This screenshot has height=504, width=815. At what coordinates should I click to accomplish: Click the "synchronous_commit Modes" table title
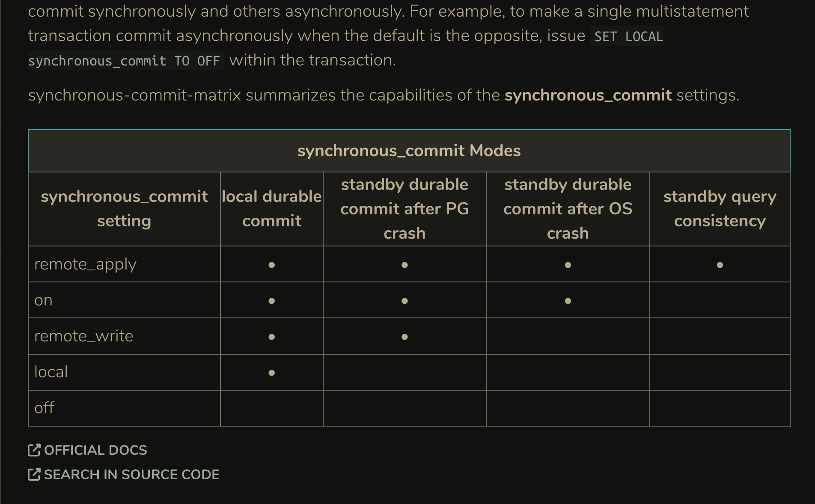click(x=409, y=151)
